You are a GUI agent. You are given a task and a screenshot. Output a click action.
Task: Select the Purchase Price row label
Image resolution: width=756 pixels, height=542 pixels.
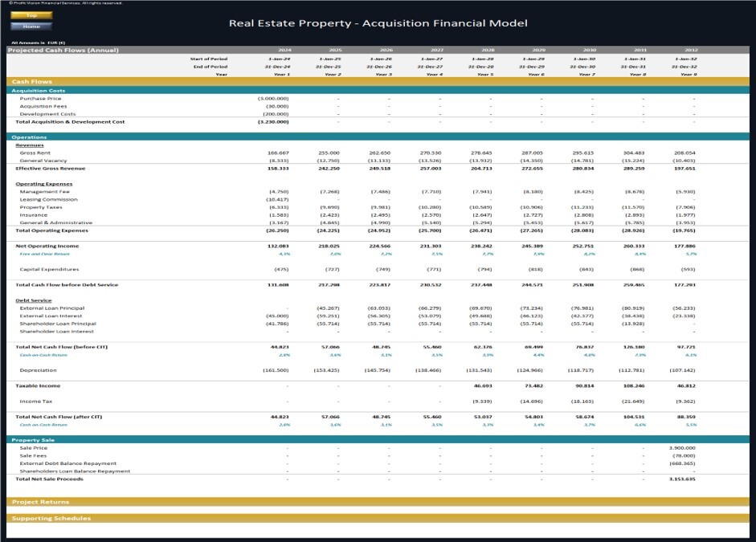tap(40, 99)
